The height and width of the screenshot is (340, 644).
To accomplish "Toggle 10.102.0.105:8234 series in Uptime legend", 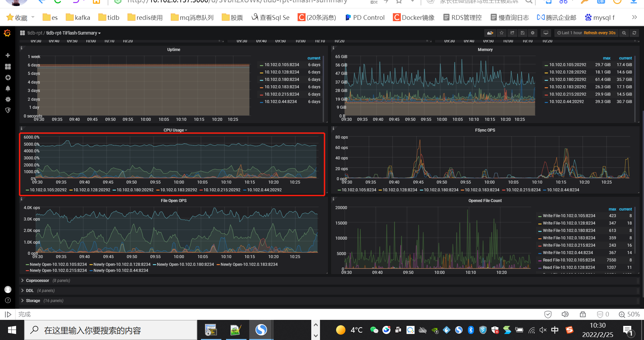I will [x=281, y=65].
